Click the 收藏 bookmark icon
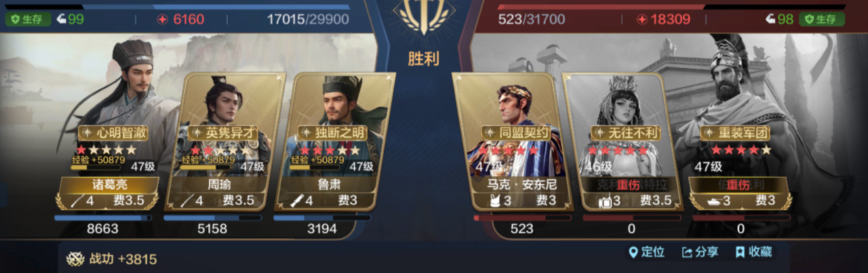 [741, 253]
